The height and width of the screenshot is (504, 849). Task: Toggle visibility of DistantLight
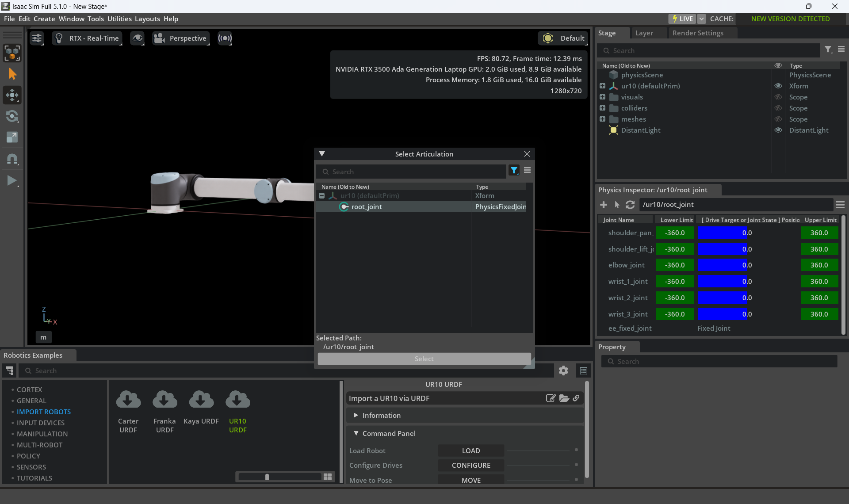click(778, 130)
